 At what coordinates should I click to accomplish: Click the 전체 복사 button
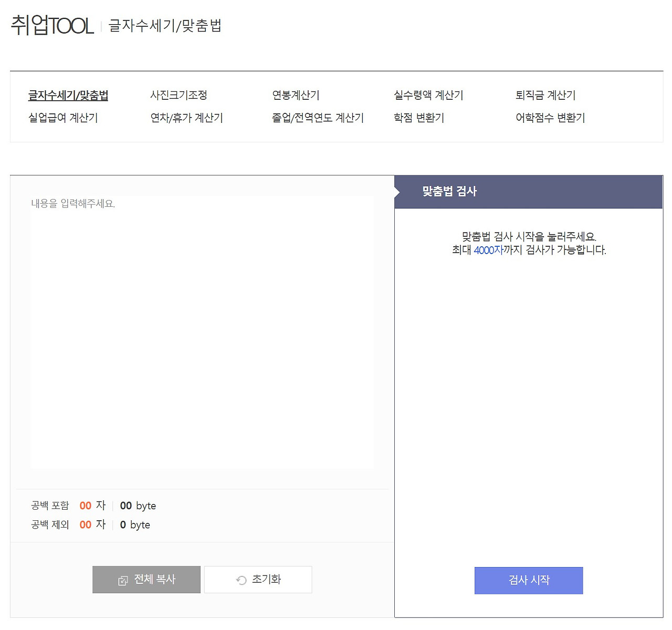click(x=146, y=580)
